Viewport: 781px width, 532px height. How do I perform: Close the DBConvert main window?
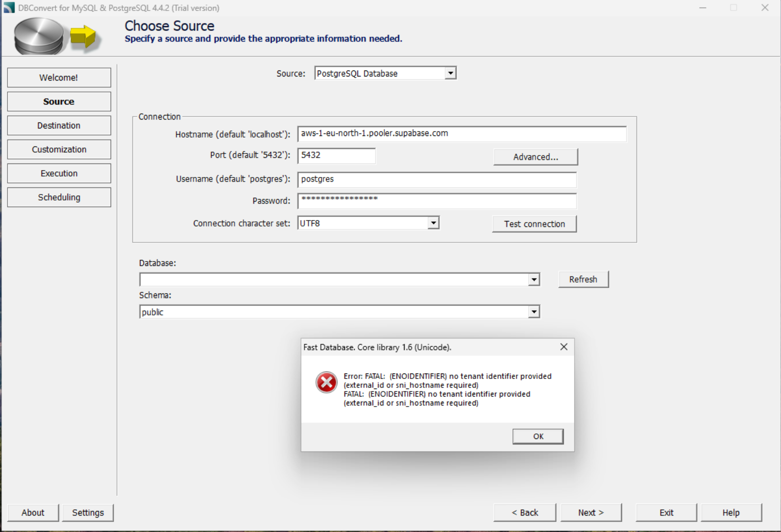click(x=765, y=7)
